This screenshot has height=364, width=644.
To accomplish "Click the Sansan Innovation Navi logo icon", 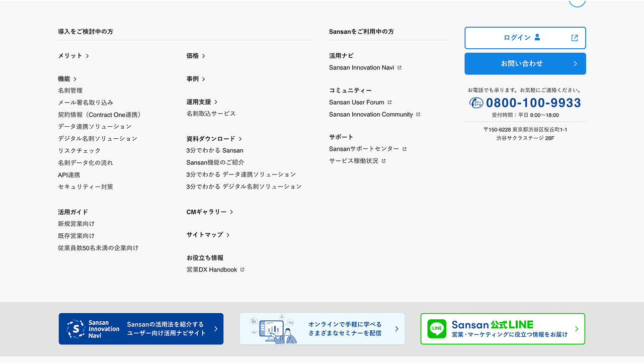I will 77,329.
